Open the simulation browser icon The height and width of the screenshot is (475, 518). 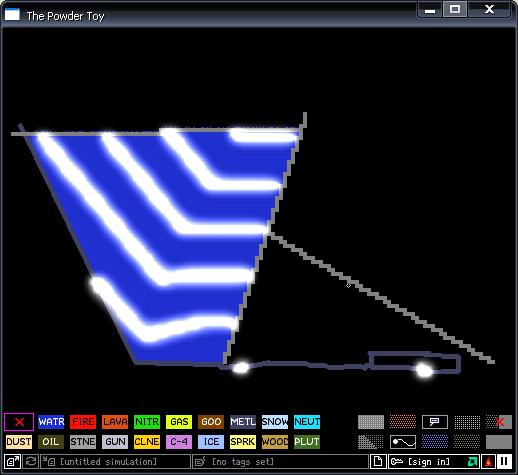[x=13, y=462]
